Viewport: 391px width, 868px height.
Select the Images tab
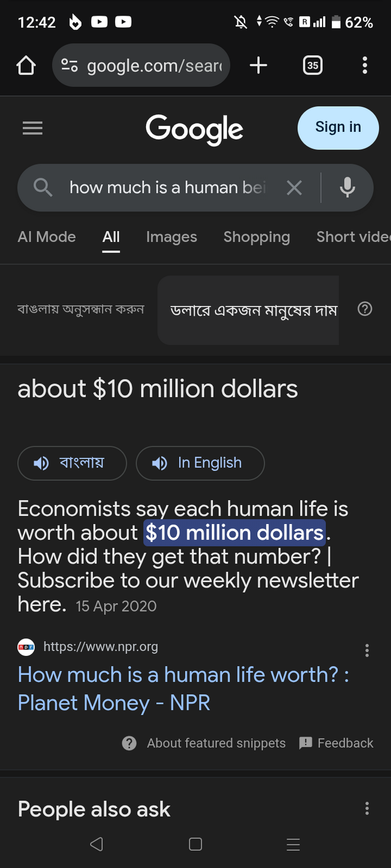pyautogui.click(x=171, y=237)
